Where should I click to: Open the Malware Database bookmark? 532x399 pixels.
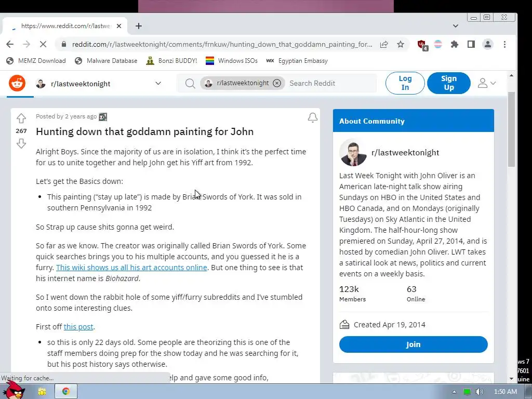click(x=106, y=61)
